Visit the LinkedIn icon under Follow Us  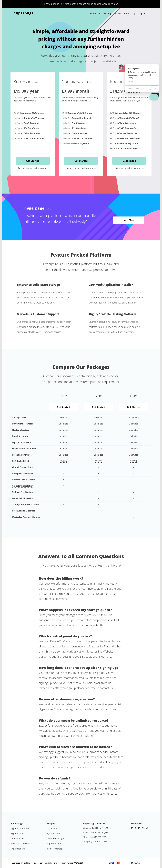pos(139,828)
